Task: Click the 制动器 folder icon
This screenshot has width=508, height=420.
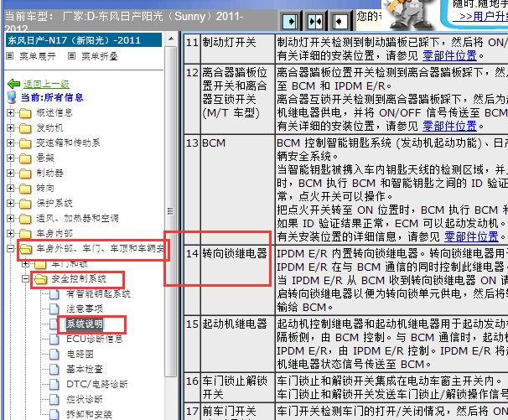Action: [x=25, y=174]
